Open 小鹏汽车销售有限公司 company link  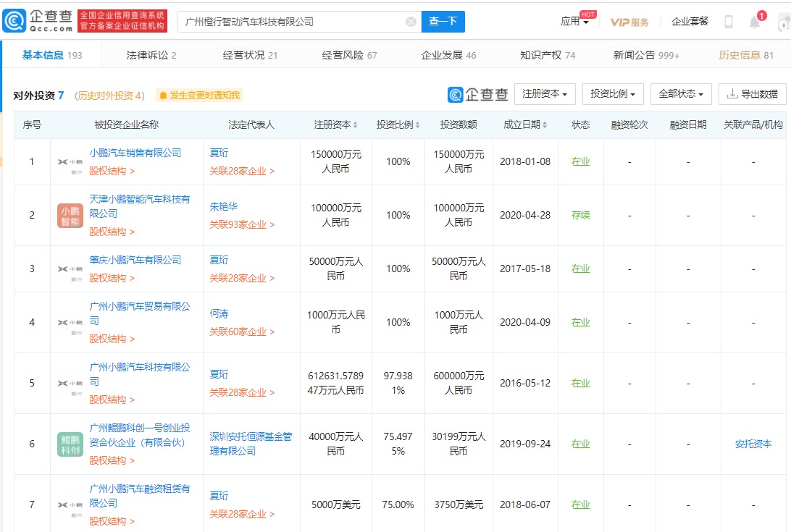pyautogui.click(x=135, y=153)
